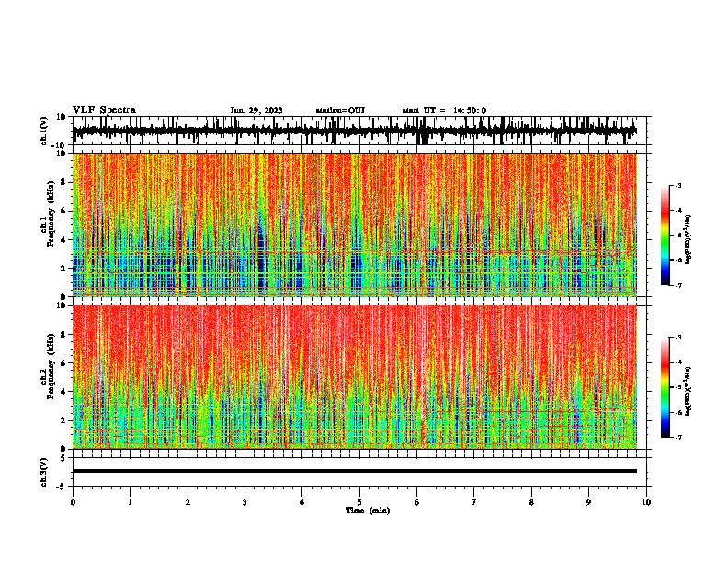Click the "-3" label on ch.2 color bar
The width and height of the screenshot is (728, 563).
coord(677,338)
